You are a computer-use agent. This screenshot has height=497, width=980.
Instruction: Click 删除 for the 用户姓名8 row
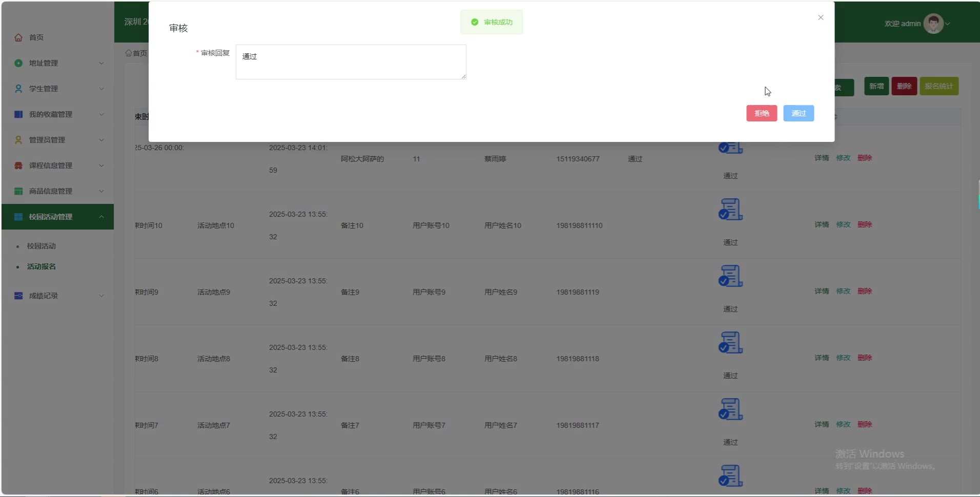865,358
